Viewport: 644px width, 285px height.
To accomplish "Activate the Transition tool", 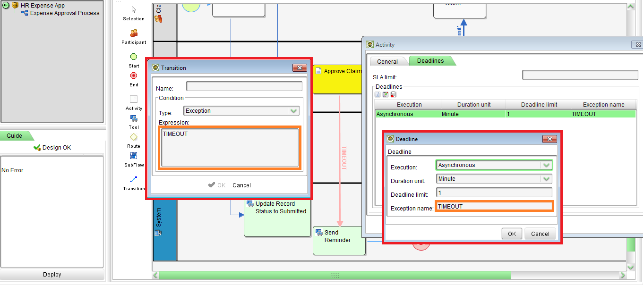I will 134,180.
